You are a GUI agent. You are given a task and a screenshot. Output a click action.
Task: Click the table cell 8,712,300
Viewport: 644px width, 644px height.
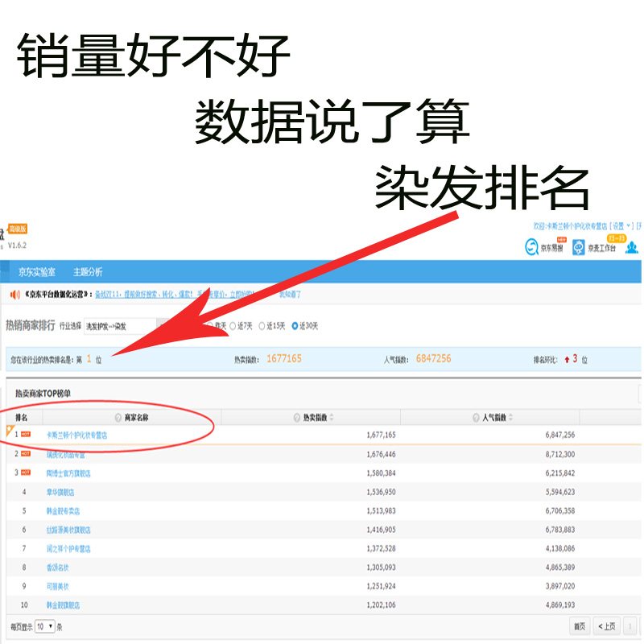[x=560, y=454]
